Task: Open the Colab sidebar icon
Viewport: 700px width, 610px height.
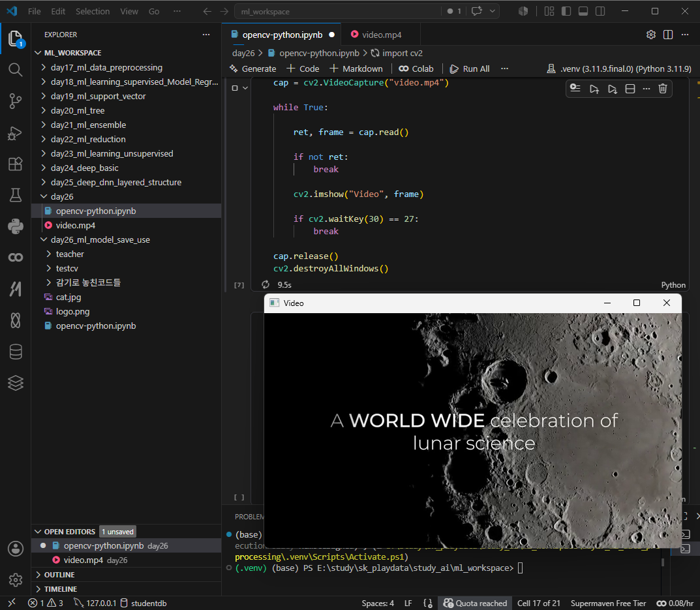Action: pos(16,258)
